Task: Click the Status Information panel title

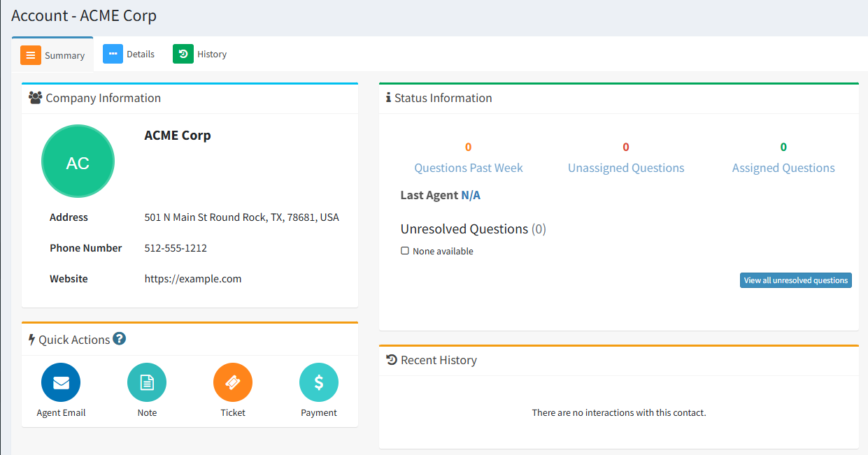Action: coord(443,98)
